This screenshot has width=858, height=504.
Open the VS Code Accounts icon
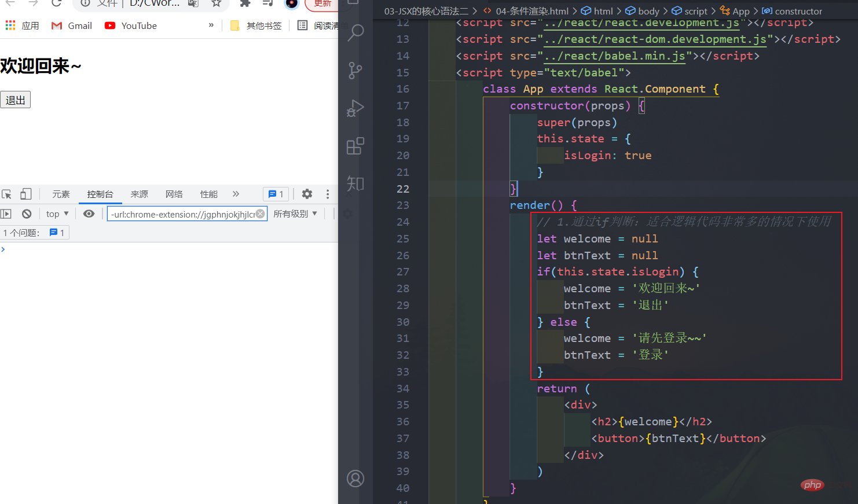tap(355, 479)
